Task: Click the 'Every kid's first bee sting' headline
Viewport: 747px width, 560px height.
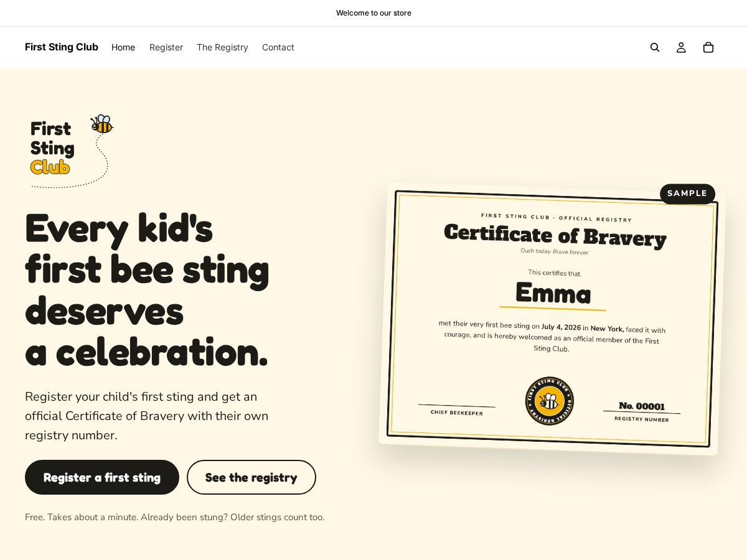Action: click(147, 290)
